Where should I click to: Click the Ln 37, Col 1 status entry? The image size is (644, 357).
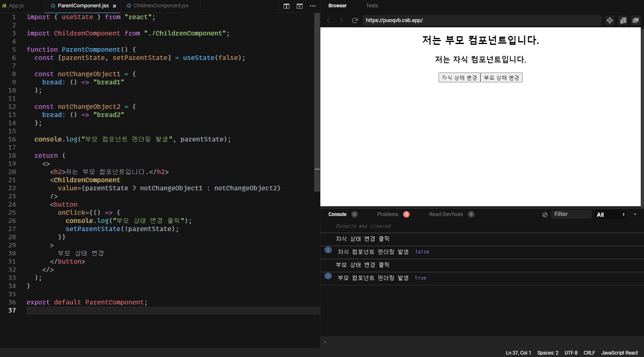[x=518, y=353]
